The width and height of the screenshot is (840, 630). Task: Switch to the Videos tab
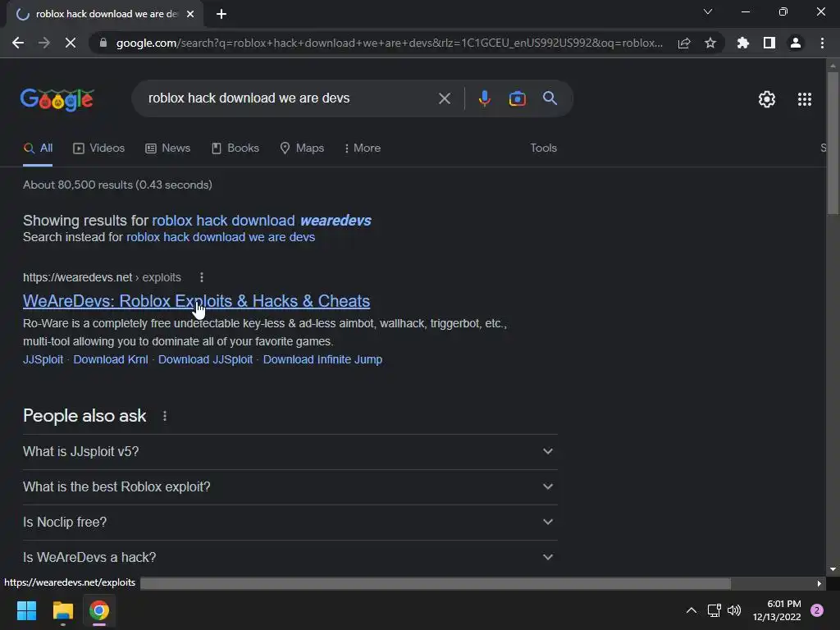pyautogui.click(x=98, y=148)
